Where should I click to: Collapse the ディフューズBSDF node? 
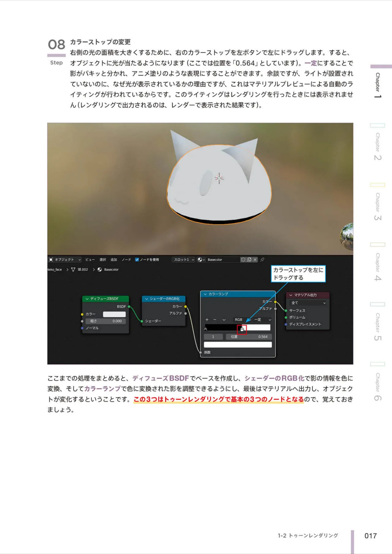click(87, 299)
